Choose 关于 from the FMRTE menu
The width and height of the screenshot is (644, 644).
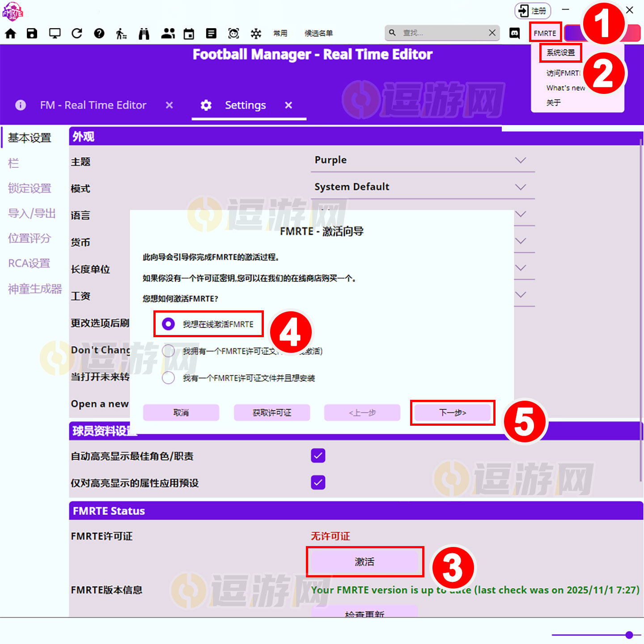554,102
